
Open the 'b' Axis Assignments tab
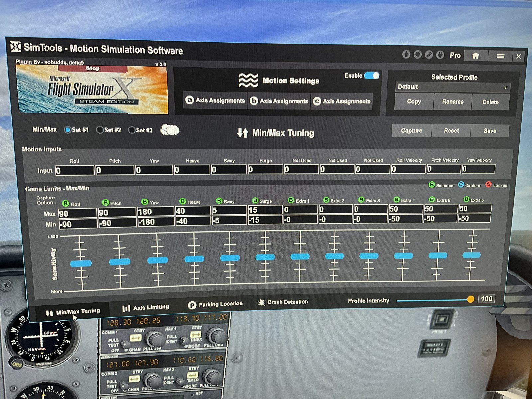[x=279, y=101]
